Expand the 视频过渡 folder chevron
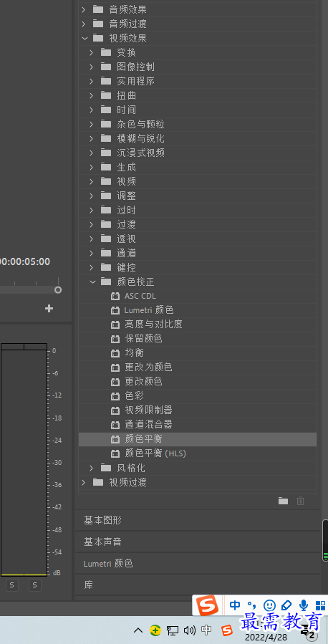Image resolution: width=328 pixels, height=644 pixels. pyautogui.click(x=84, y=482)
